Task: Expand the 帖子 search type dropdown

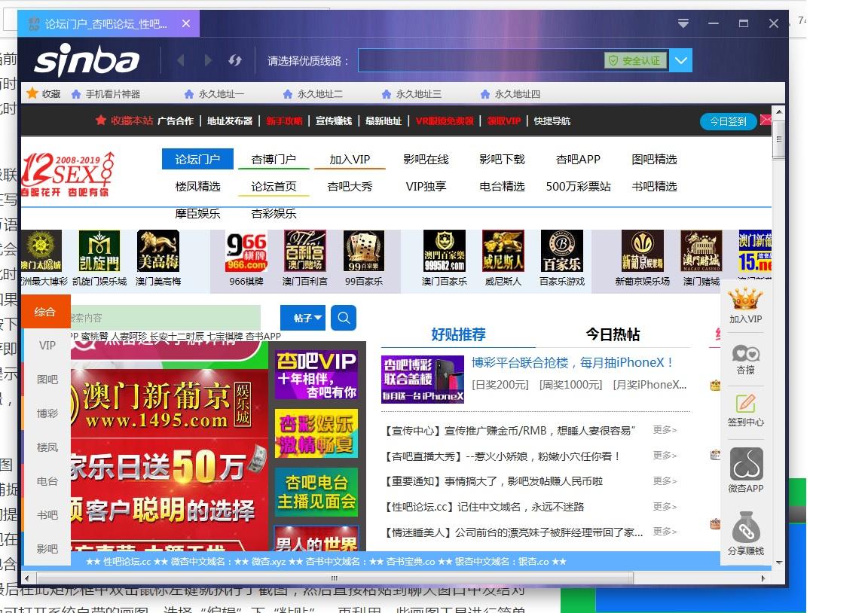Action: pos(303,318)
